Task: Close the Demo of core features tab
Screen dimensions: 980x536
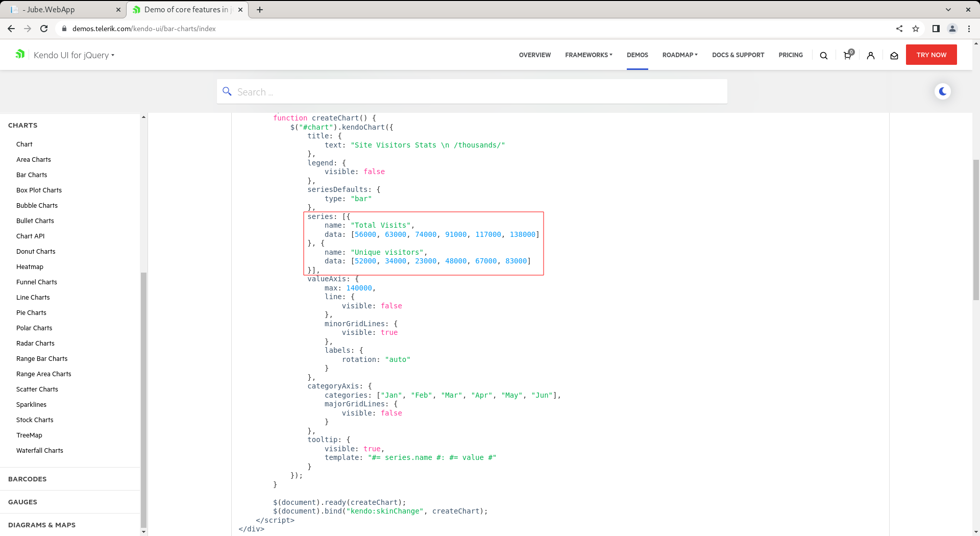Action: [240, 10]
